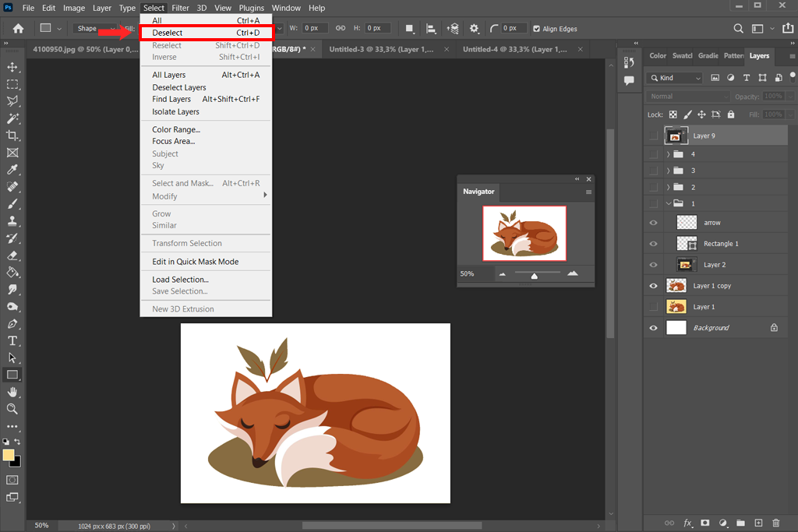Screen dimensions: 798x532
Task: Select the Rectangle shape tool
Action: tap(12, 375)
